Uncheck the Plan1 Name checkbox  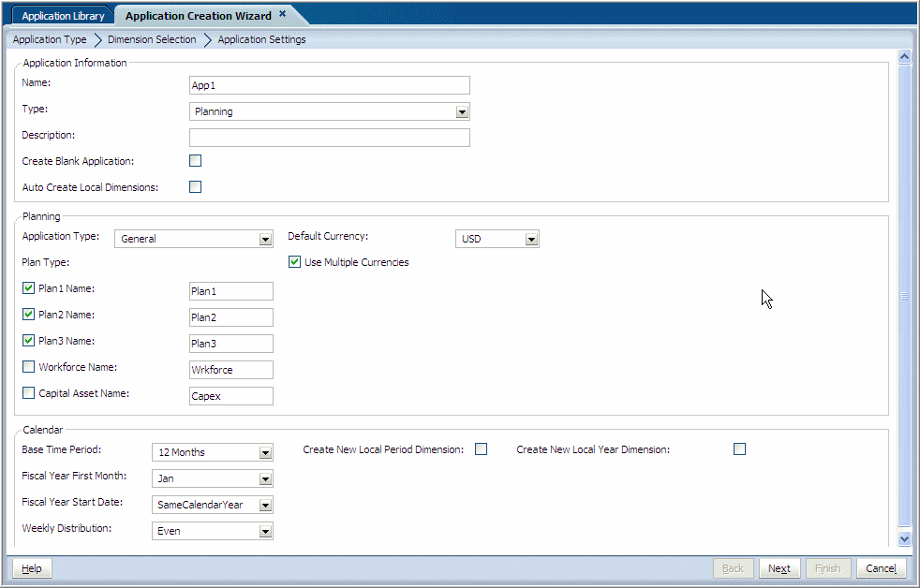point(28,287)
